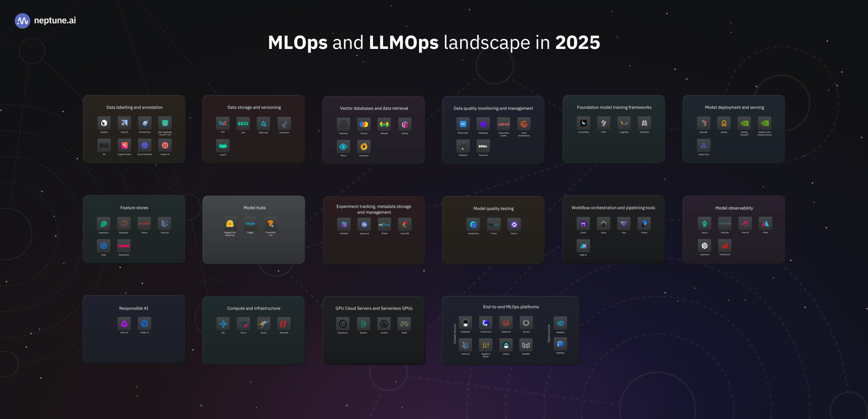
Task: Open the Weights & Biases tile
Action: [486, 346]
